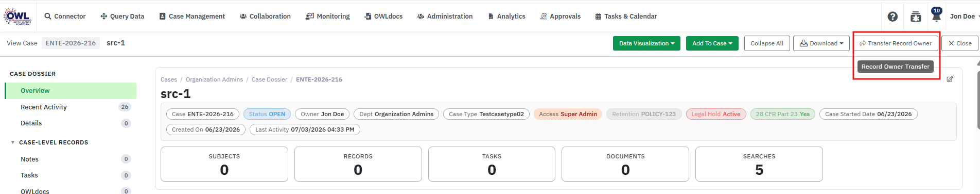Click the page vertical scrollbar
980x194 pixels.
coord(978,100)
